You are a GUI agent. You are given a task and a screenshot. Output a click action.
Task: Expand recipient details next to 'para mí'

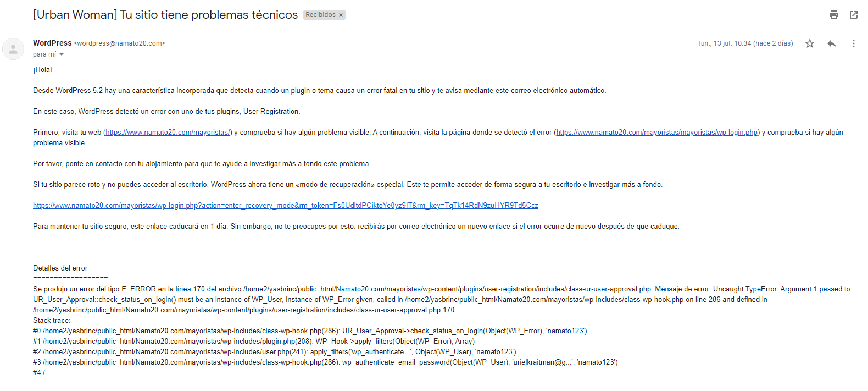pyautogui.click(x=62, y=54)
